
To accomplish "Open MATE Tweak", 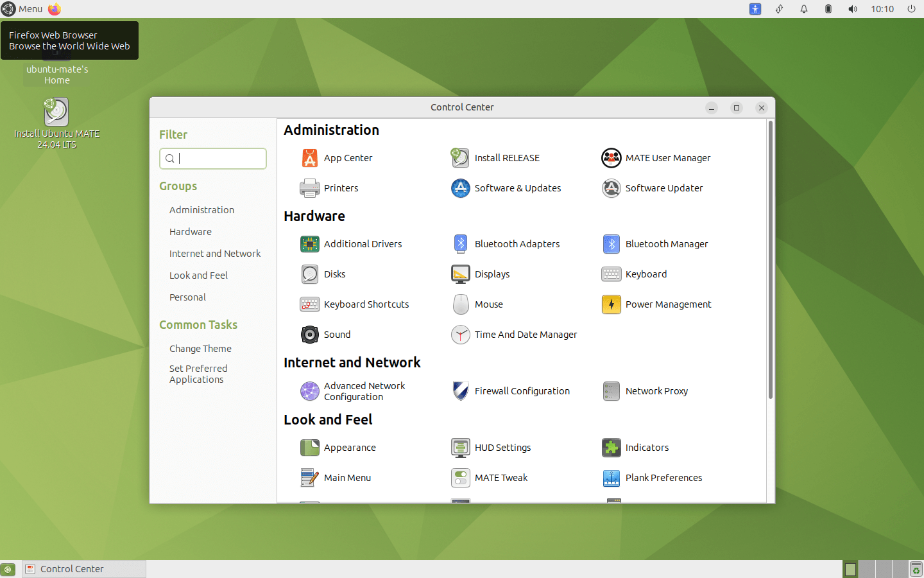I will pos(501,478).
